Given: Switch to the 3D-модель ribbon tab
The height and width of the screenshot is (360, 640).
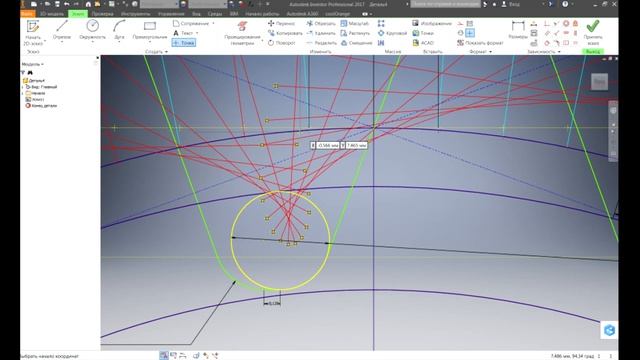Looking at the screenshot, I should [52, 14].
